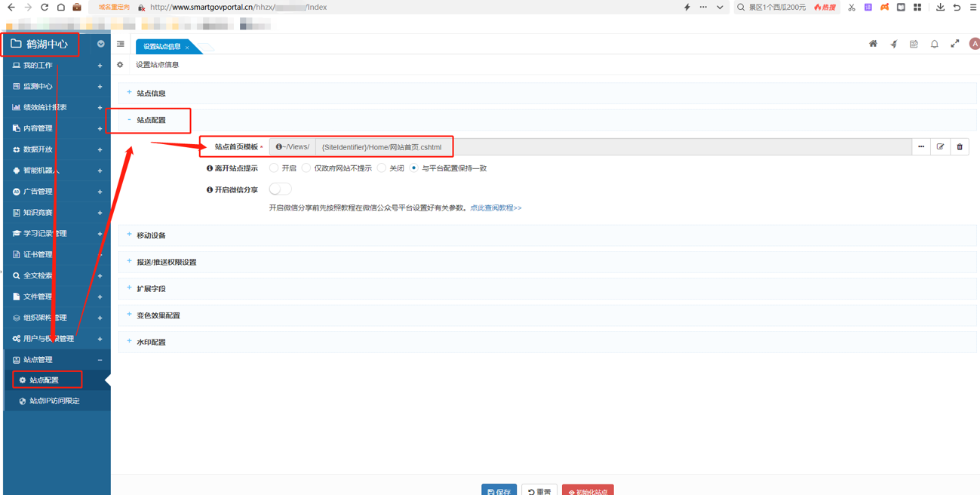
Task: Select 仅政府网站不提示 radio option
Action: tap(306, 168)
